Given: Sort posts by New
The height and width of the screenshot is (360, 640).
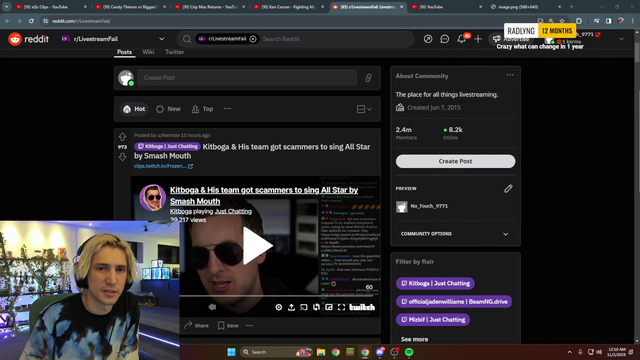Looking at the screenshot, I should [168, 109].
